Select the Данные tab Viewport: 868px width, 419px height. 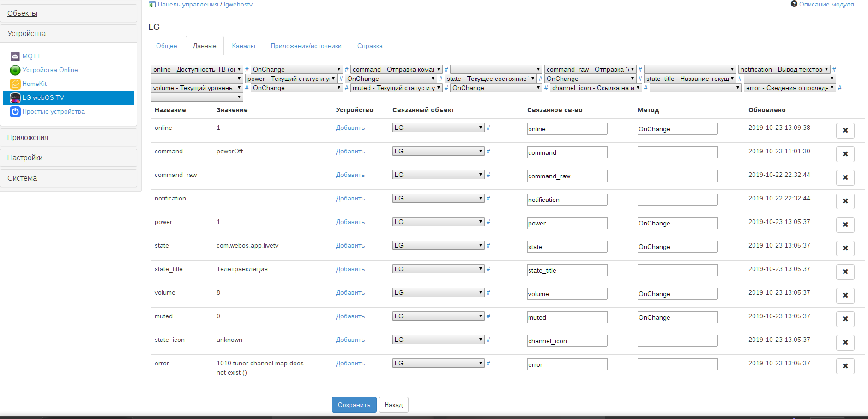(x=205, y=46)
